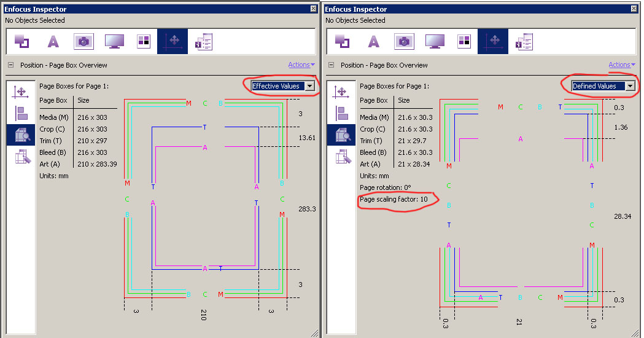The image size is (644, 338).
Task: Click Page rotation: 0° text
Action: pyautogui.click(x=386, y=187)
